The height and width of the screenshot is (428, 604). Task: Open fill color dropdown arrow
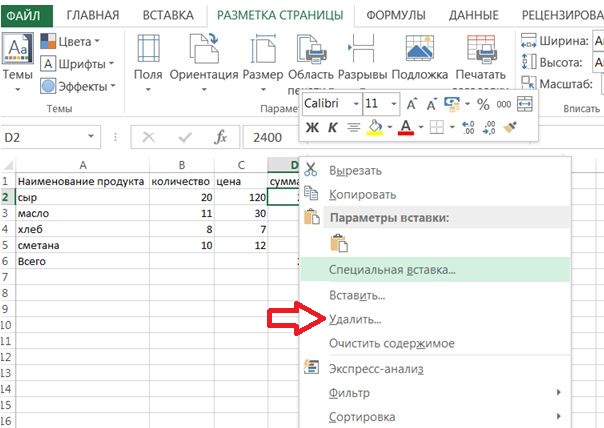tap(390, 127)
